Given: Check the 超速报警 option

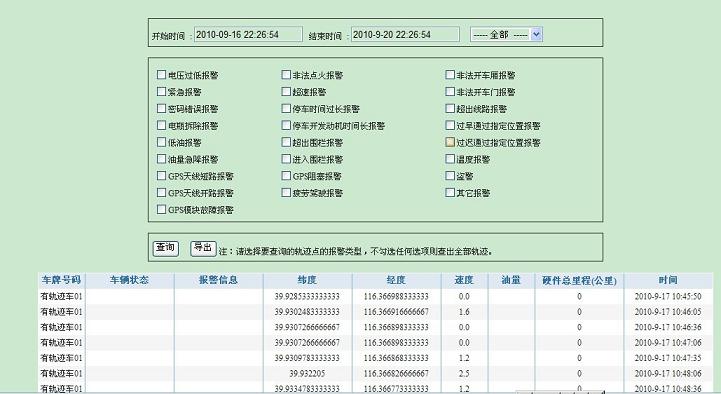Looking at the screenshot, I should pos(286,91).
